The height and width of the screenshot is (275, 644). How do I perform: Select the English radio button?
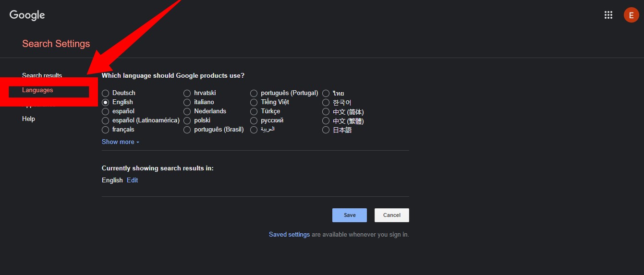[105, 102]
